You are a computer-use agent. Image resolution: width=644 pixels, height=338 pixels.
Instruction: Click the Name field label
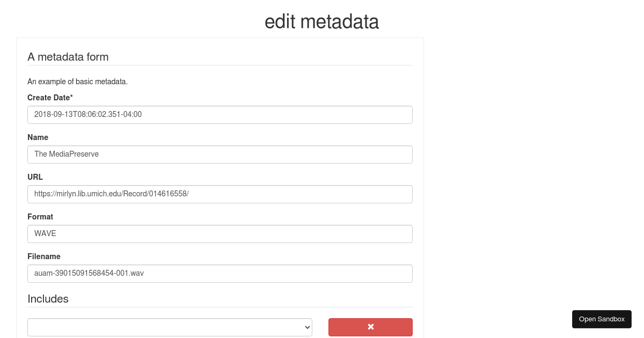click(38, 137)
